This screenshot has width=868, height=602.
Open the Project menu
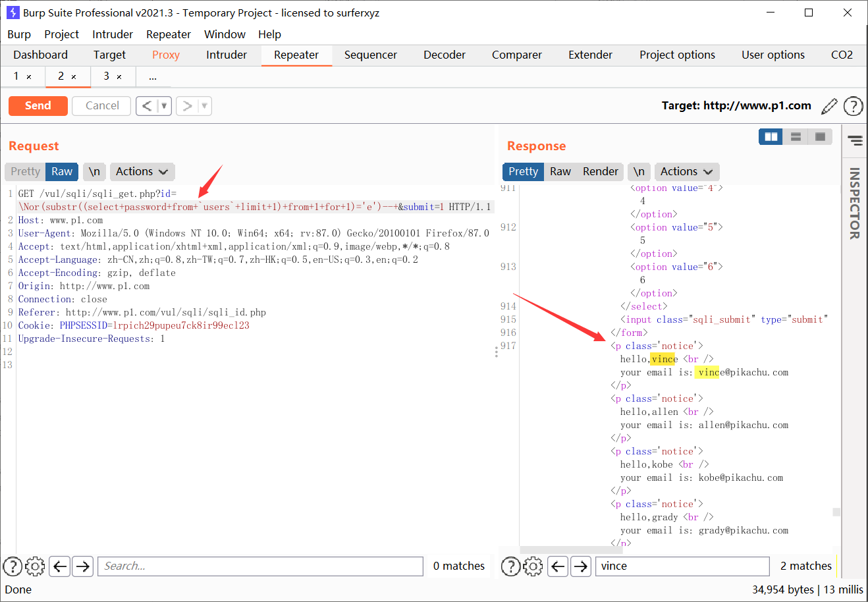point(61,34)
